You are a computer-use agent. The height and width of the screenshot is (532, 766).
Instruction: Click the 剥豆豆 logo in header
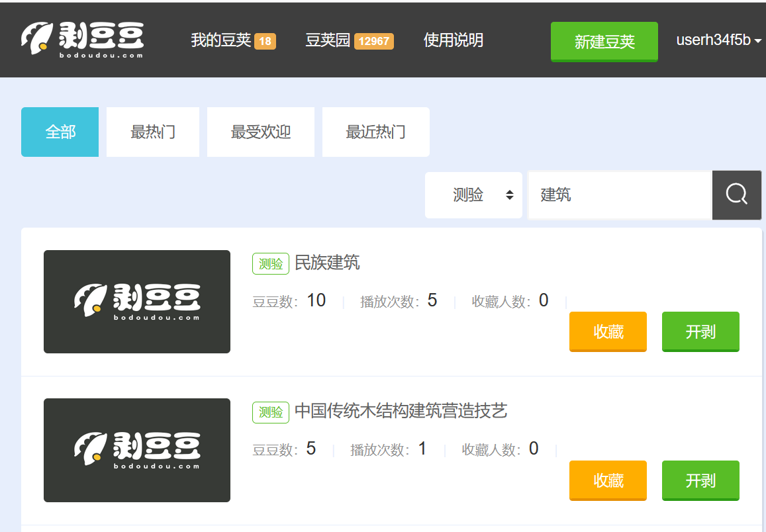82,40
